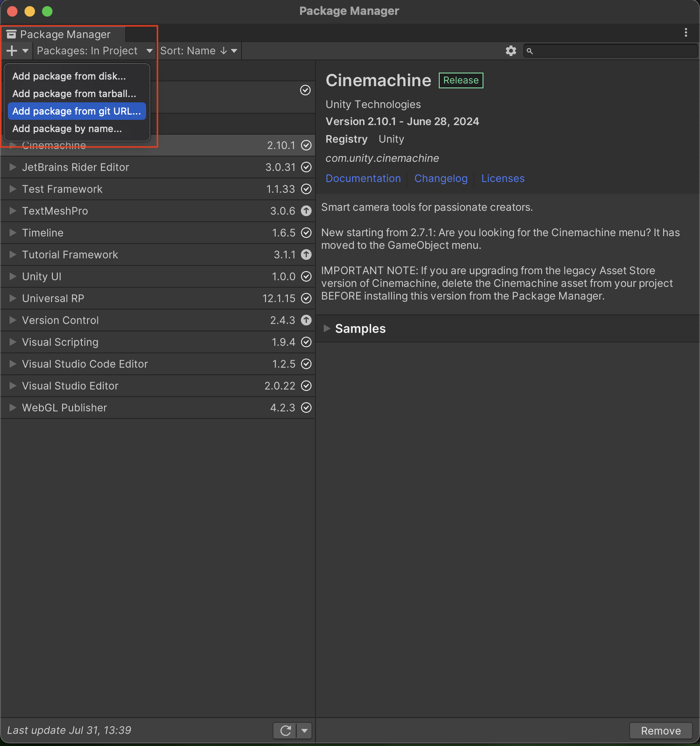Open Package Manager settings gear
The image size is (700, 746).
tap(511, 51)
